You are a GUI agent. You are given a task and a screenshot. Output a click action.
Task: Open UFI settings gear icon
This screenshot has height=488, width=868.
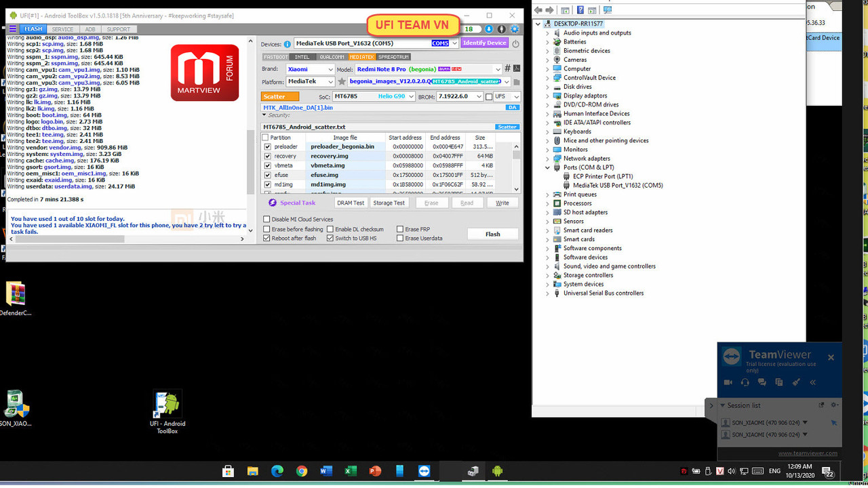click(515, 29)
